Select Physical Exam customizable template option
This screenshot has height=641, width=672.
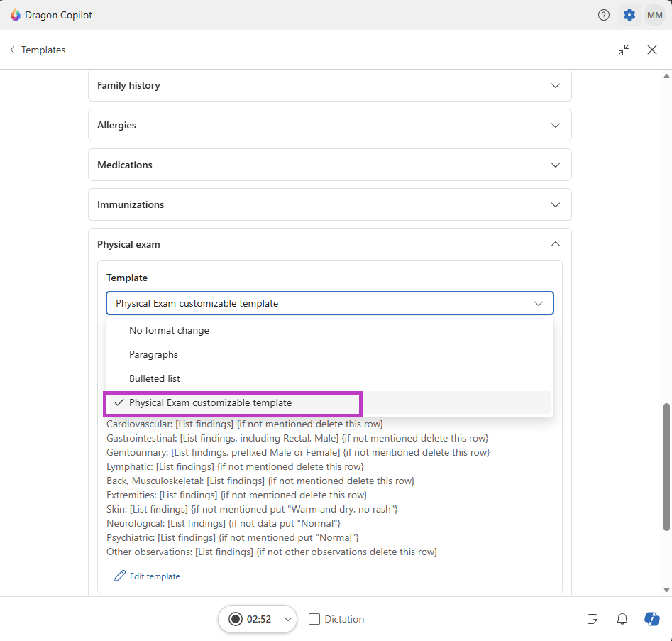click(x=329, y=402)
